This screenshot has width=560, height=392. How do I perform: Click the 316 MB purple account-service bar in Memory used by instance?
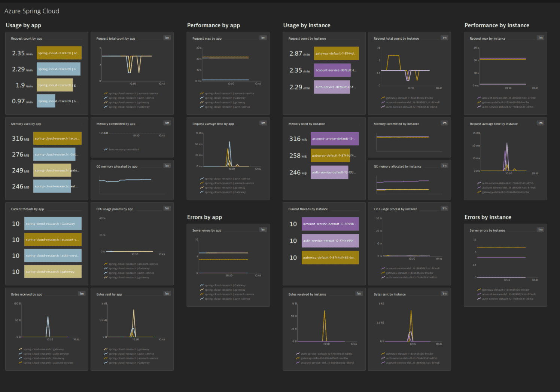coord(335,139)
